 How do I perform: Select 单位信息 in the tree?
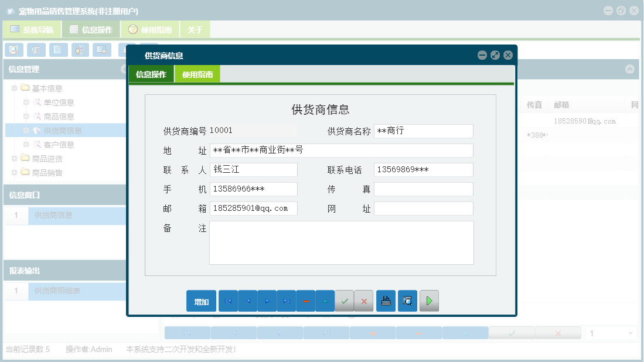pyautogui.click(x=59, y=103)
